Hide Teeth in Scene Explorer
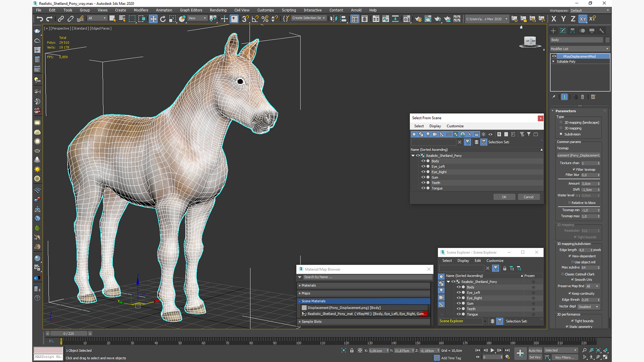 459,309
